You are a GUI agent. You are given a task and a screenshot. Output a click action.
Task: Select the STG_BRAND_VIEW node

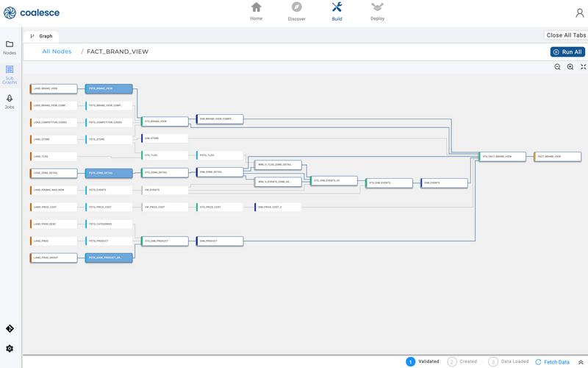[165, 121]
